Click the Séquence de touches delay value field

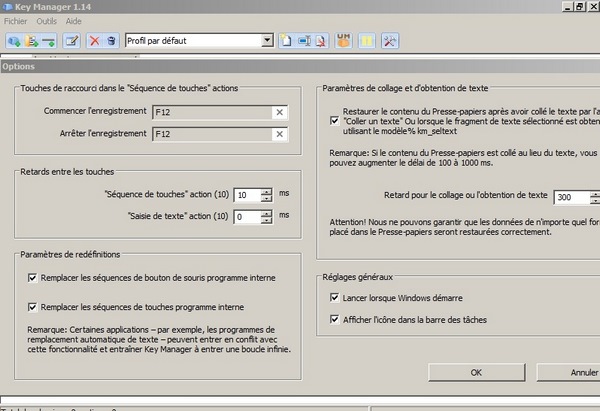[x=248, y=195]
